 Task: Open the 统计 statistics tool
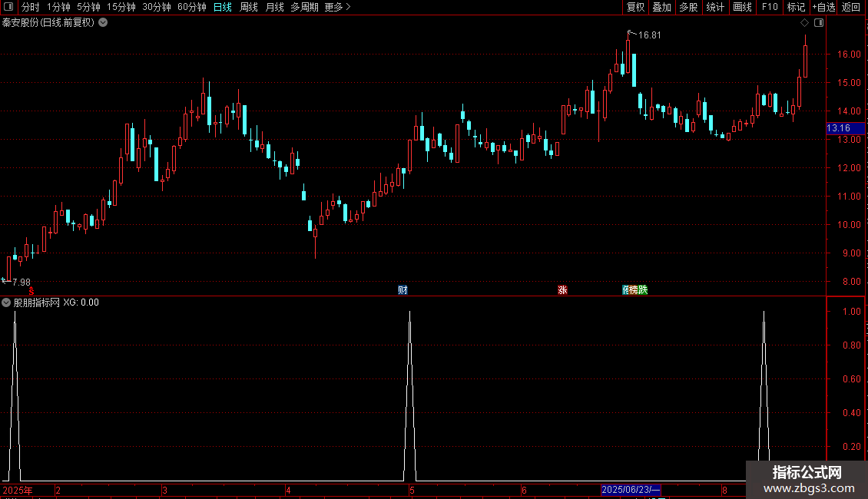click(715, 7)
